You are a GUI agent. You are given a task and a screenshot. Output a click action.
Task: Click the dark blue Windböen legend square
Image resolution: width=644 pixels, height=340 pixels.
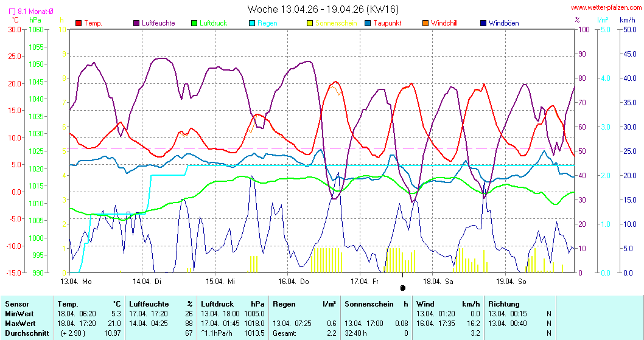(x=483, y=23)
